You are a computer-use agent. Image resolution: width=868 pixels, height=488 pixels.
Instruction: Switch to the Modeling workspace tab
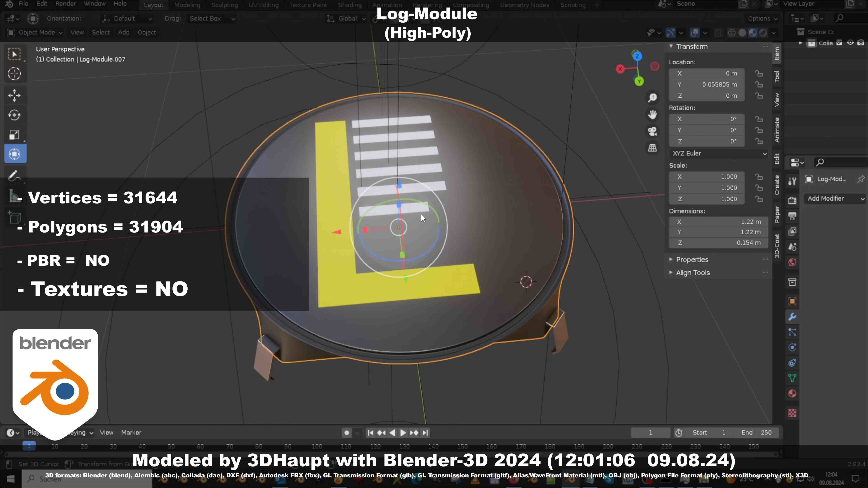coord(187,5)
